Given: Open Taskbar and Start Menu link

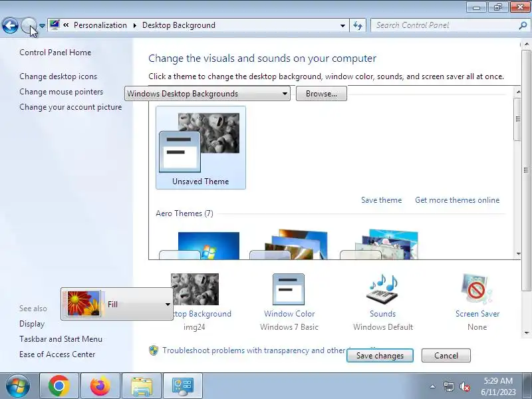Looking at the screenshot, I should click(61, 339).
